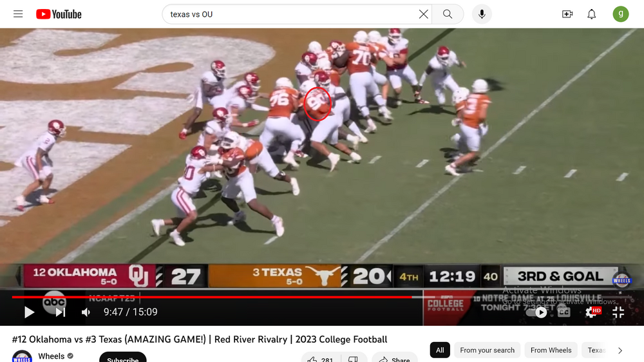Skip to the next video
The width and height of the screenshot is (644, 362).
coord(60,312)
